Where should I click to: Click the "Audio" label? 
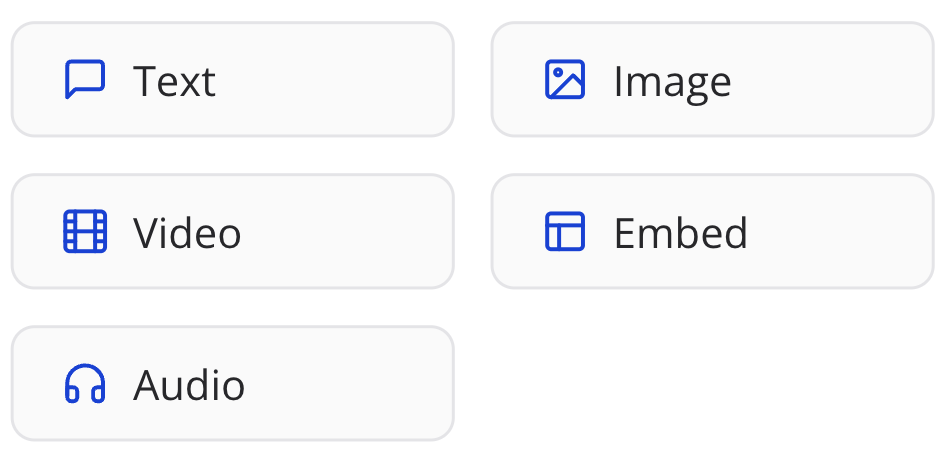point(189,385)
